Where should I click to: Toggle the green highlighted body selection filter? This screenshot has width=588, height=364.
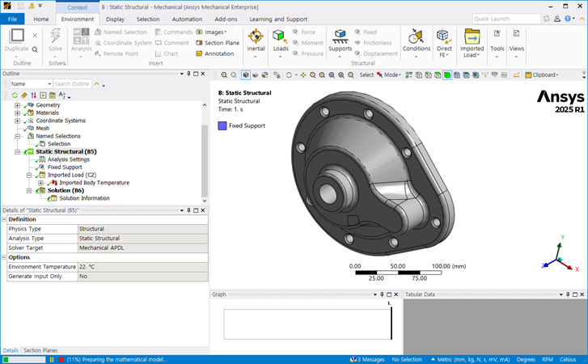[x=447, y=75]
